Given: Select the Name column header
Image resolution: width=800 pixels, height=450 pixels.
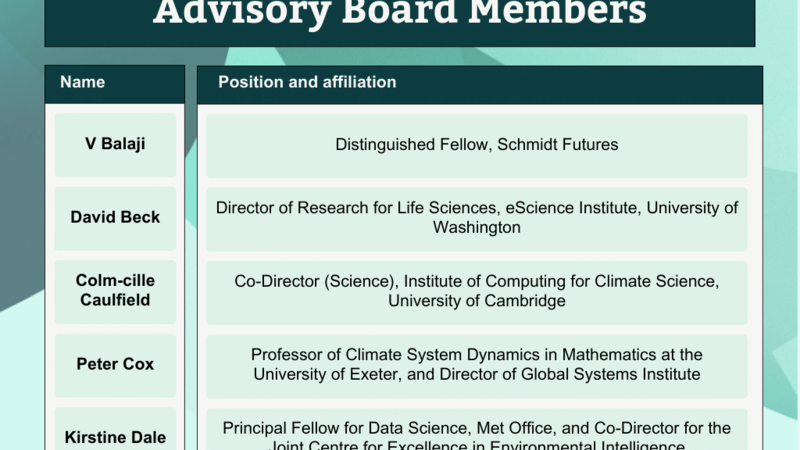Looking at the screenshot, I should point(114,83).
